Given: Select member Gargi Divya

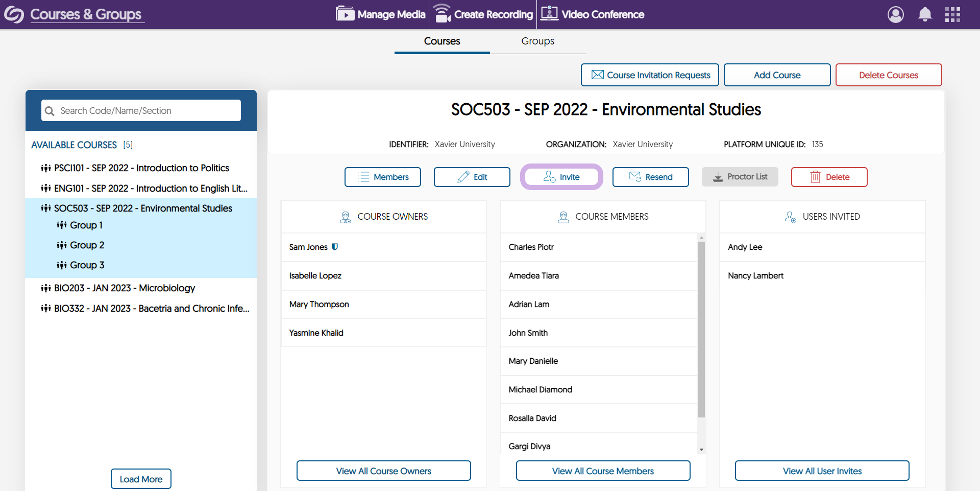Looking at the screenshot, I should [599, 445].
